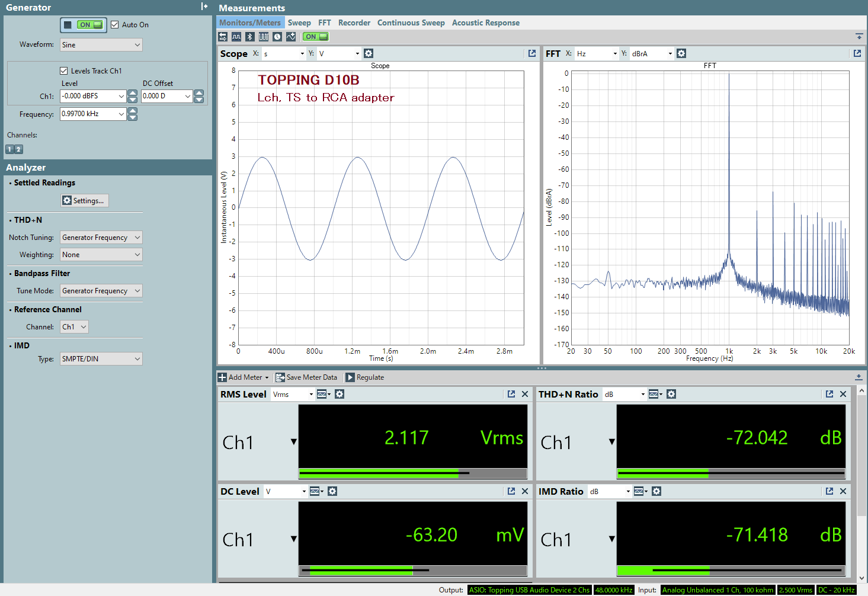868x596 pixels.
Task: Uncheck Levels Track Ch1 checkbox
Action: 64,71
